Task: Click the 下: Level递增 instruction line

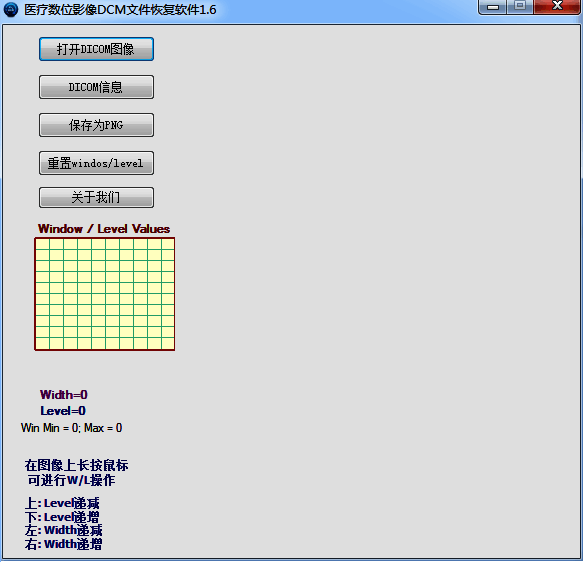Action: tap(62, 517)
